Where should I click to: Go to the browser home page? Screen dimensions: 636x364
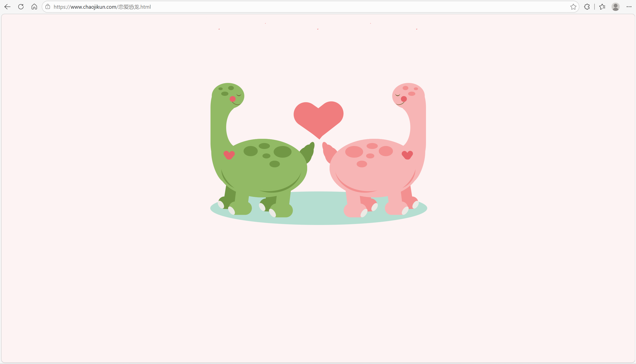pyautogui.click(x=34, y=7)
